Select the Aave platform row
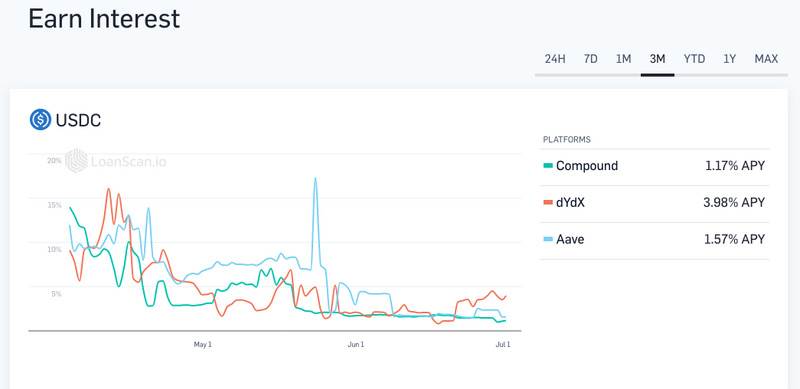This screenshot has height=389, width=800. [654, 240]
